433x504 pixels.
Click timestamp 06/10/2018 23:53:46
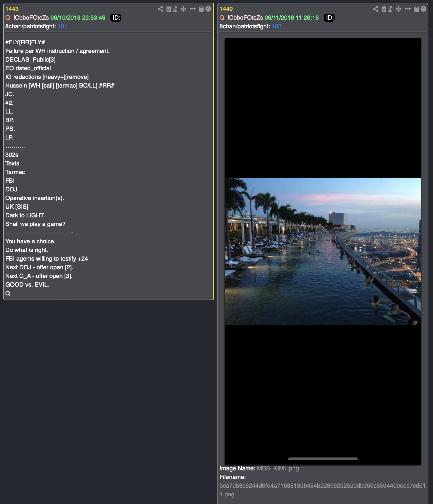[78, 18]
